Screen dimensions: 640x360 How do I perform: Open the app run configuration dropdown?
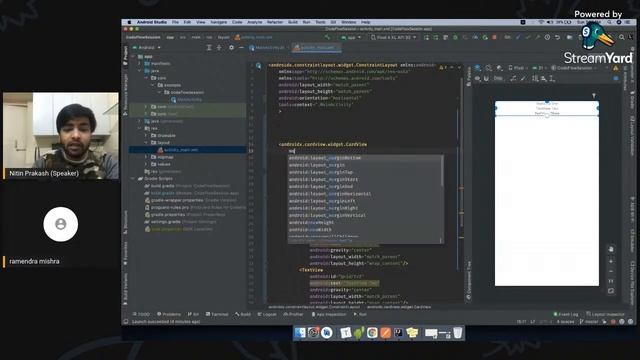tap(351, 38)
